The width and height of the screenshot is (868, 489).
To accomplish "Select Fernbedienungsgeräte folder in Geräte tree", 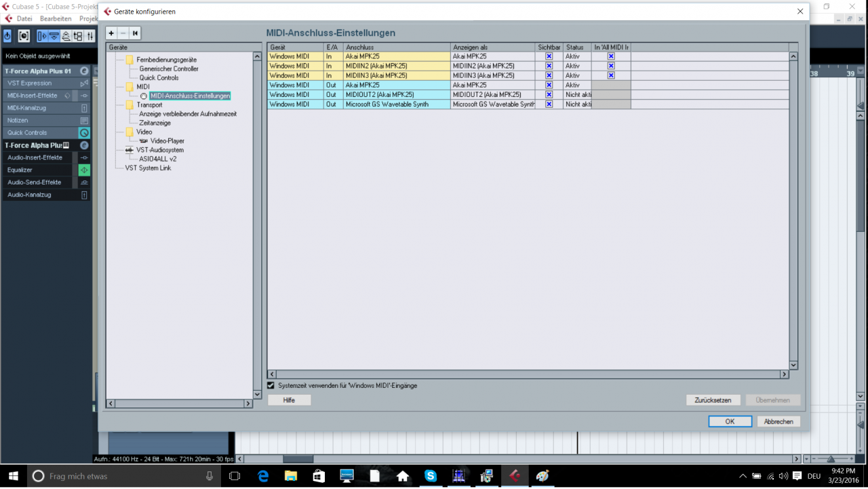I will point(166,60).
